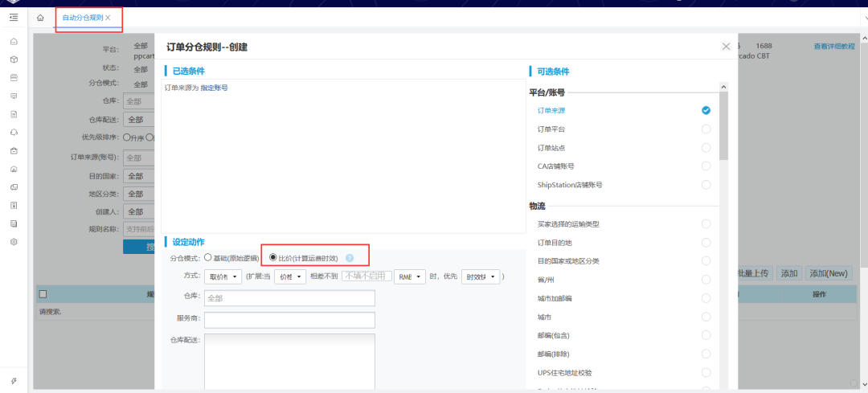
Task: Select the 基础(原始逻辑) radio option
Action: 208,258
